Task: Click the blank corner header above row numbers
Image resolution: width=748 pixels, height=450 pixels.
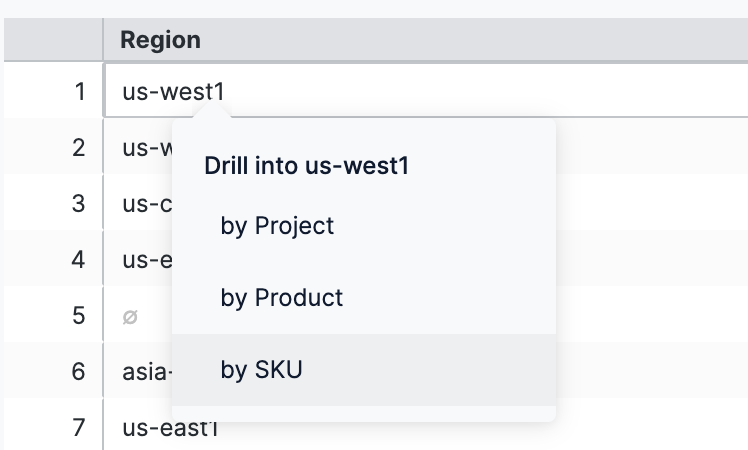Action: [x=51, y=40]
